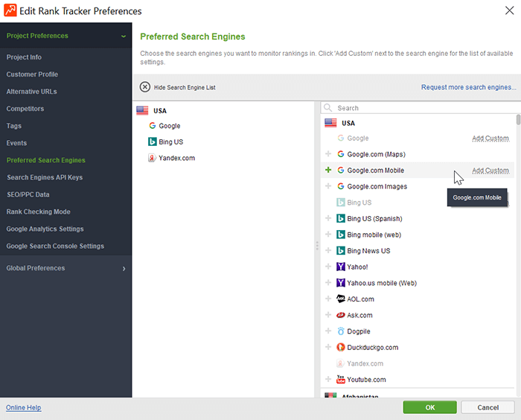Open Customer Profile settings
The image size is (521, 420).
(32, 74)
